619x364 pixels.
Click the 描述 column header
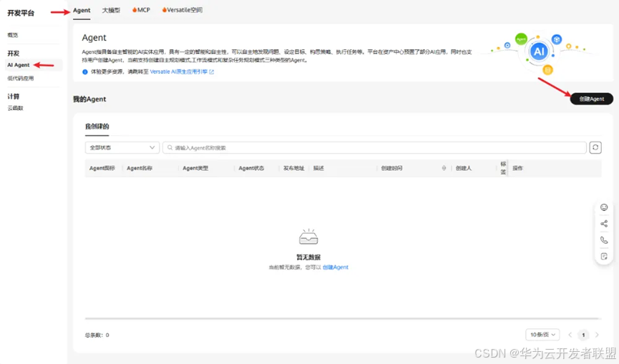pyautogui.click(x=318, y=168)
